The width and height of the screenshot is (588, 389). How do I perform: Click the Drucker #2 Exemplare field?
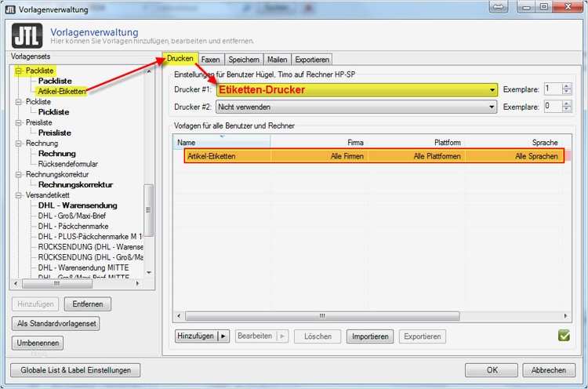click(554, 107)
